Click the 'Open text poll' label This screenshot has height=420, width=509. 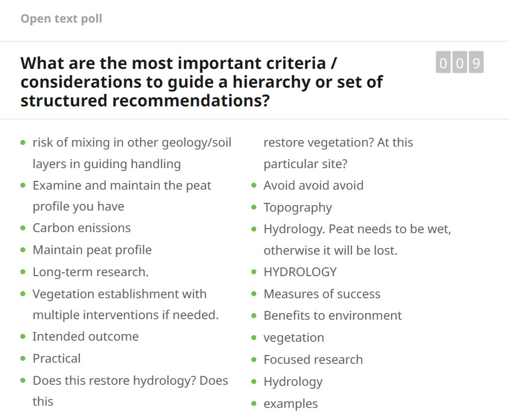pos(61,19)
